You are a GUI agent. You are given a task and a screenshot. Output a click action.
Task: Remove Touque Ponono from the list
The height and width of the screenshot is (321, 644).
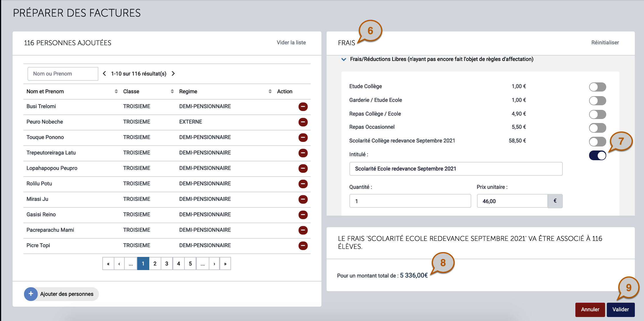303,138
